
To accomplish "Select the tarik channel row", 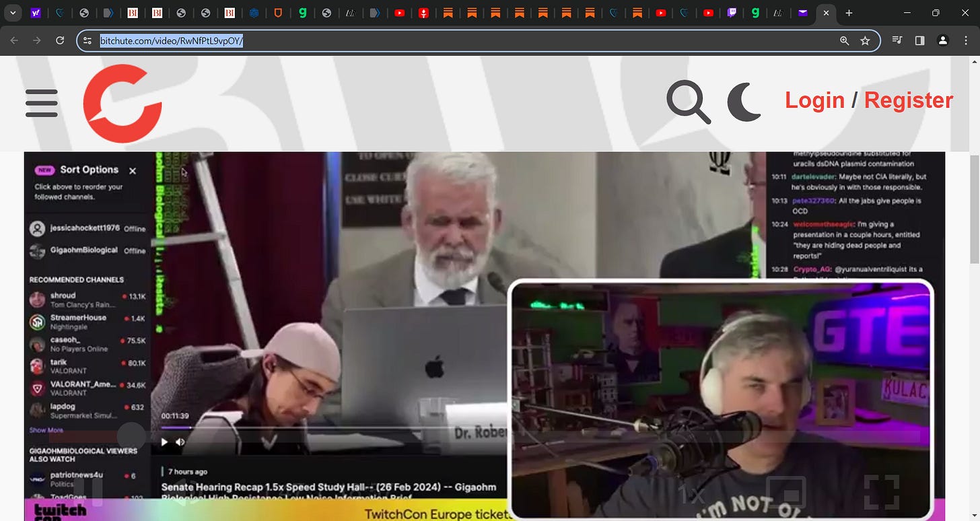I will [87, 367].
